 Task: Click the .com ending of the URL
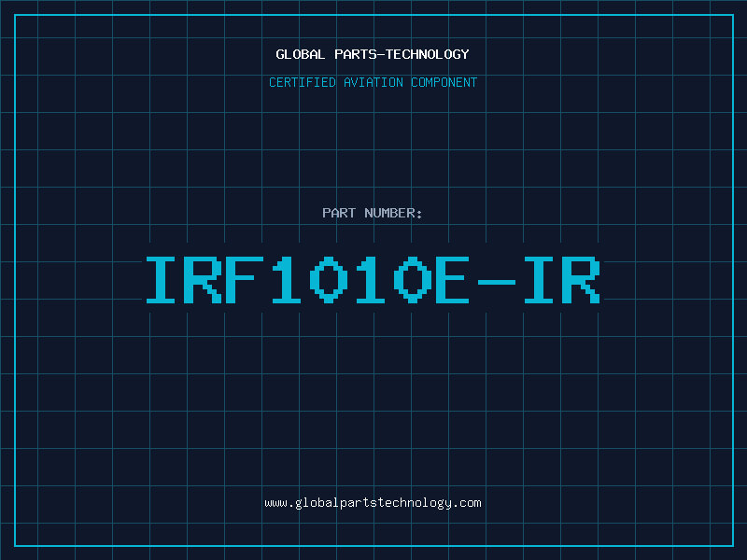tap(467, 503)
